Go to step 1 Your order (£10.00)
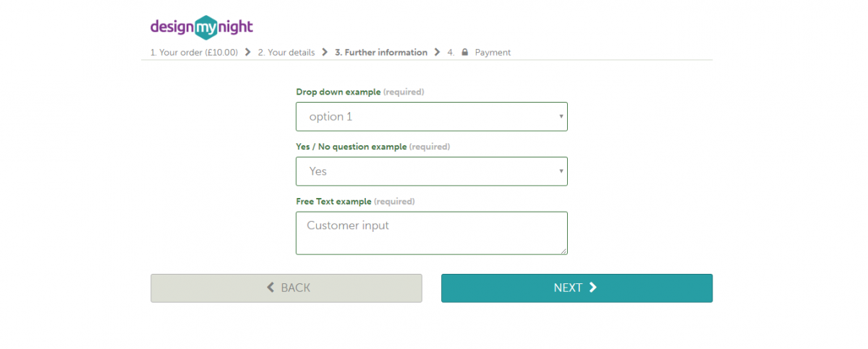 click(x=194, y=53)
